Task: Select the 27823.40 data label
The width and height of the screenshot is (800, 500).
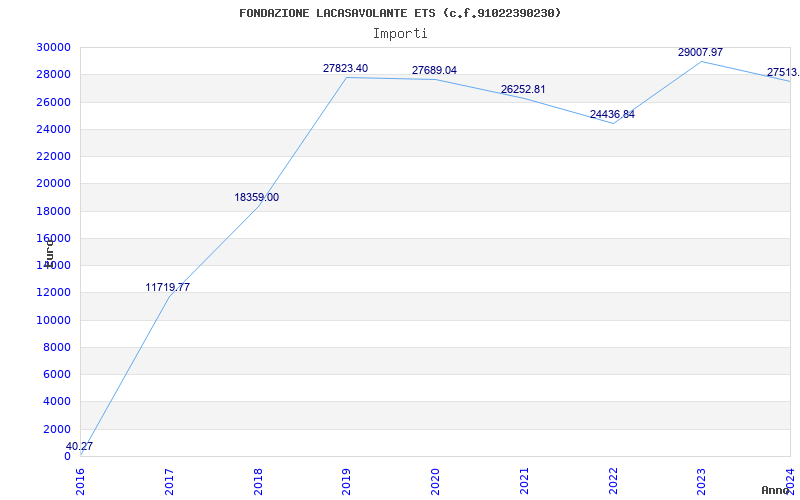Action: coord(345,68)
